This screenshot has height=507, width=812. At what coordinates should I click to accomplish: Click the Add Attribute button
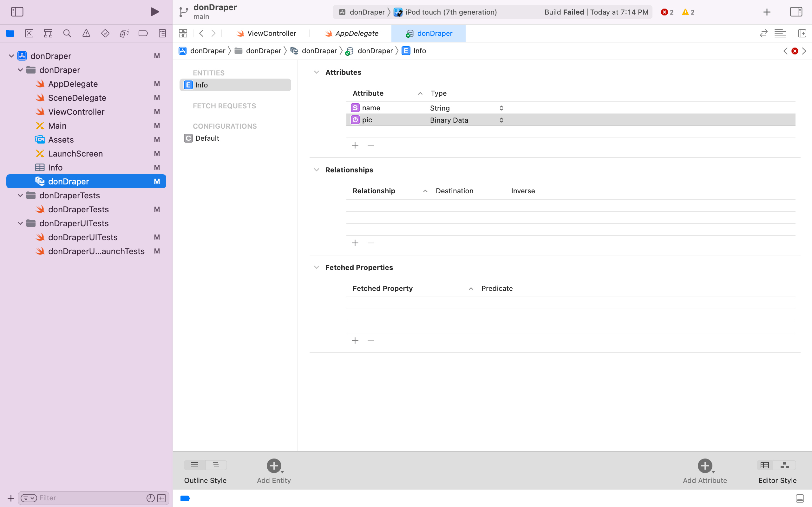coord(704,466)
